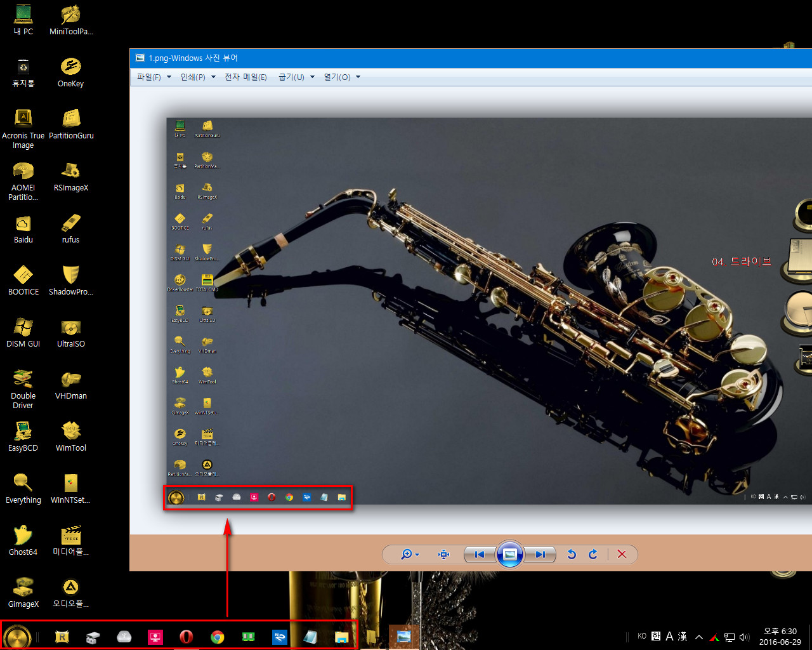Click the silver USB cloud taskbar icon
The width and height of the screenshot is (812, 650).
[x=124, y=637]
